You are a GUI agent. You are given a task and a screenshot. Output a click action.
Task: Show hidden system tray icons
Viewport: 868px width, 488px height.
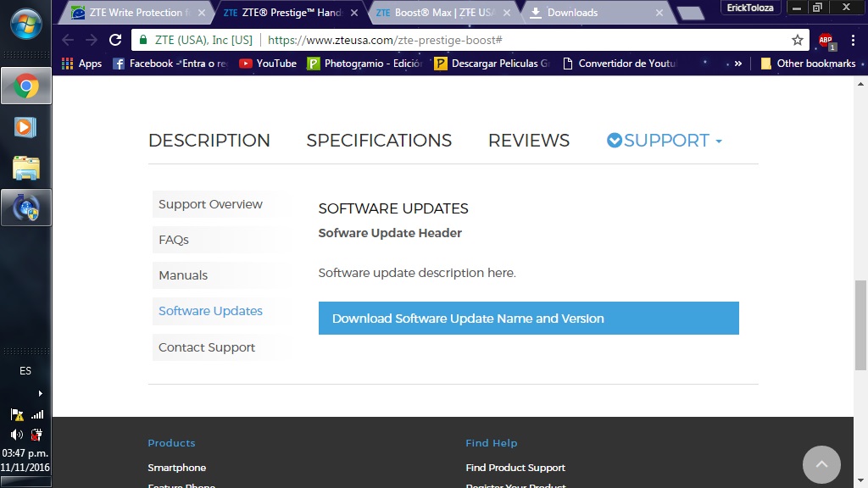pyautogui.click(x=40, y=393)
